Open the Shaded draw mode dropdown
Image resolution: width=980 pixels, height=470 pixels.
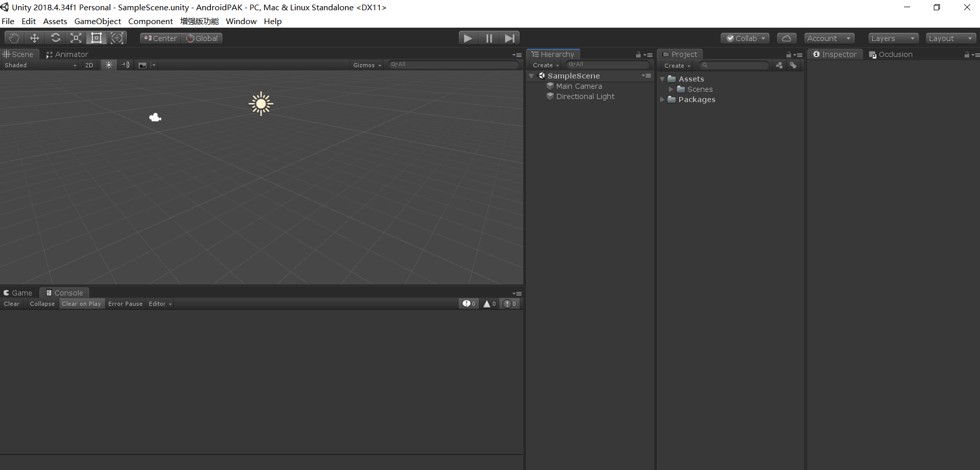tap(40, 65)
